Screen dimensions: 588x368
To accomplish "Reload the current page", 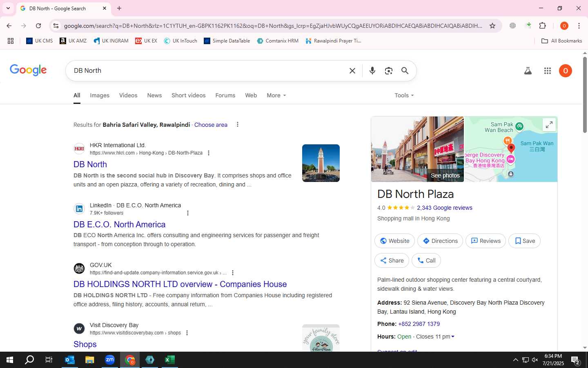I will 38,26.
